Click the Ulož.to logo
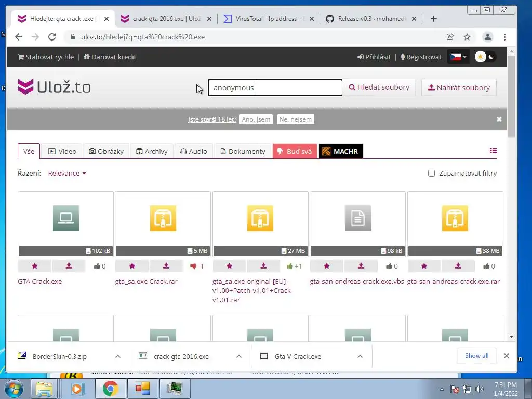 point(54,87)
